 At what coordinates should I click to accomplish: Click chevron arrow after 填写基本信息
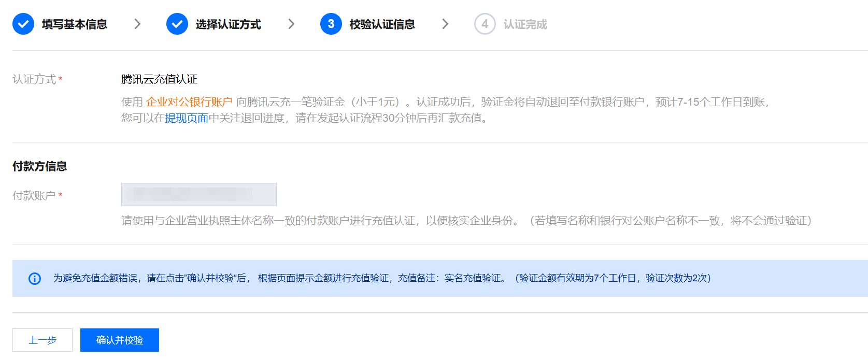pos(137,24)
